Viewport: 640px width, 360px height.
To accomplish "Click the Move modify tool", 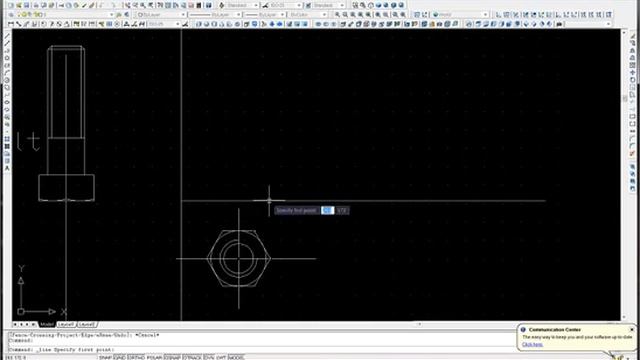I will (x=632, y=73).
